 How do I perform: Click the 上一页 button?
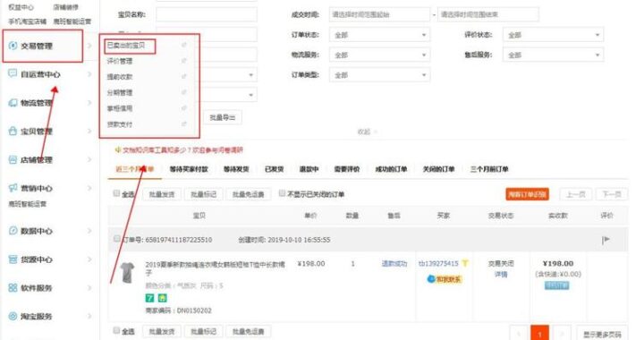(576, 194)
